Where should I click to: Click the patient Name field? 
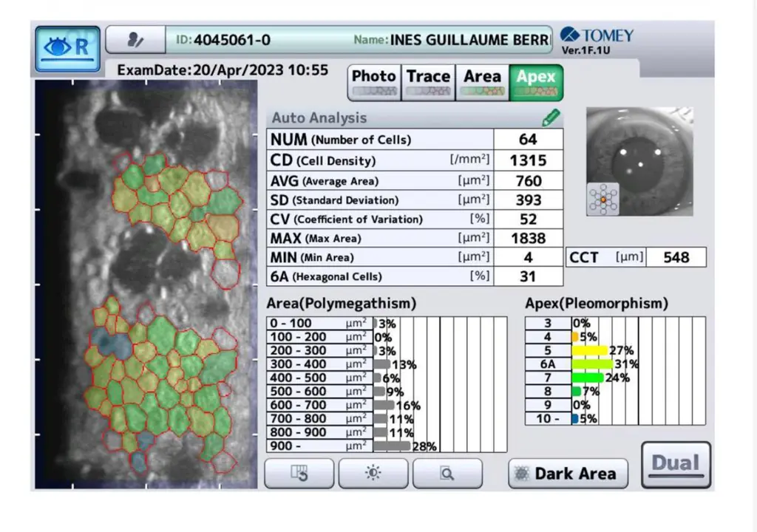coord(452,40)
